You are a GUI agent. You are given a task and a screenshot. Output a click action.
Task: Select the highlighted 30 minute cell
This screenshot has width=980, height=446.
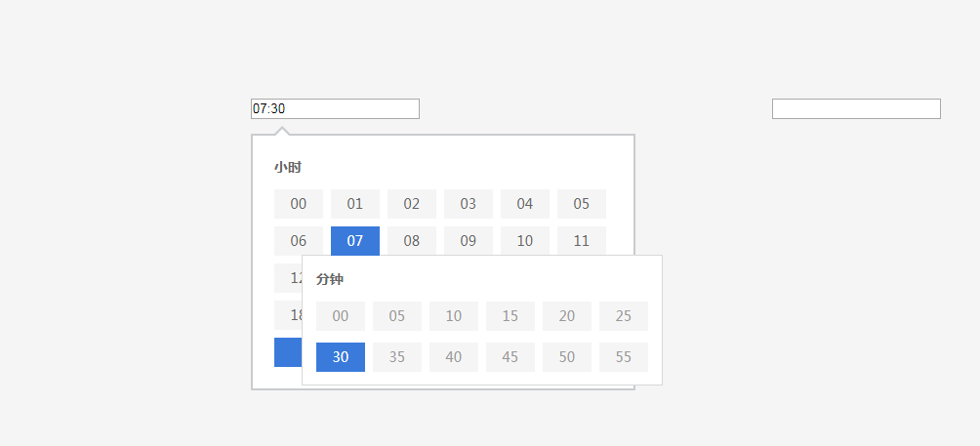click(x=340, y=356)
